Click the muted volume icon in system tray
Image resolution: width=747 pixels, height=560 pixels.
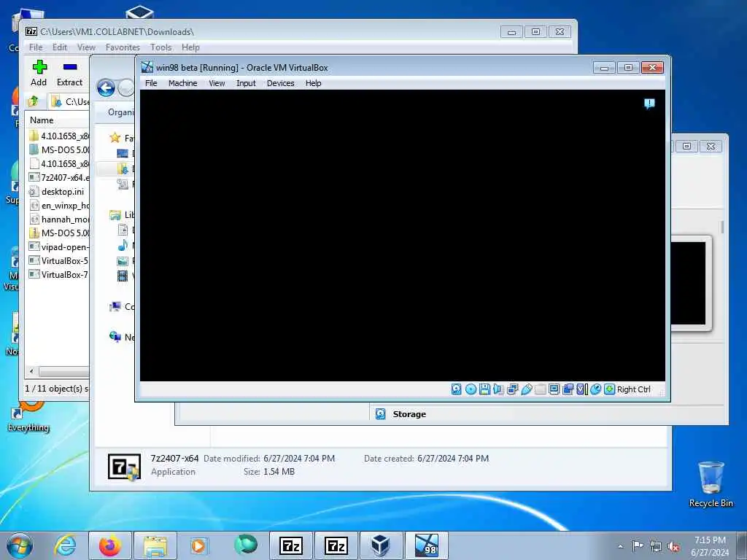pos(673,546)
